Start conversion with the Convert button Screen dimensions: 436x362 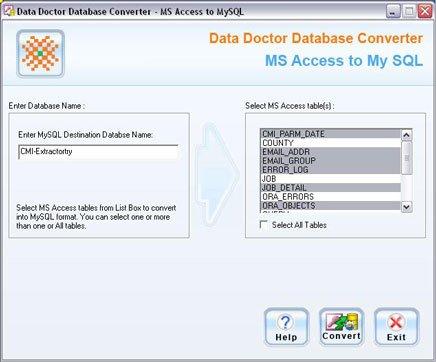[x=341, y=327]
